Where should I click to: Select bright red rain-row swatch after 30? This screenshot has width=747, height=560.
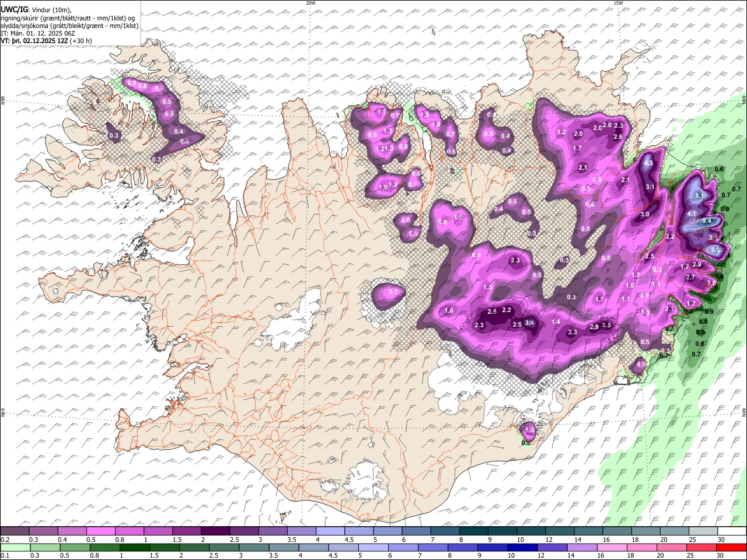point(732,547)
